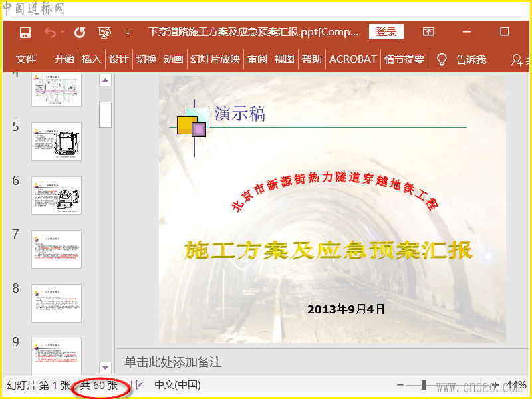
Task: Click the 共 60 张 status text
Action: click(99, 386)
